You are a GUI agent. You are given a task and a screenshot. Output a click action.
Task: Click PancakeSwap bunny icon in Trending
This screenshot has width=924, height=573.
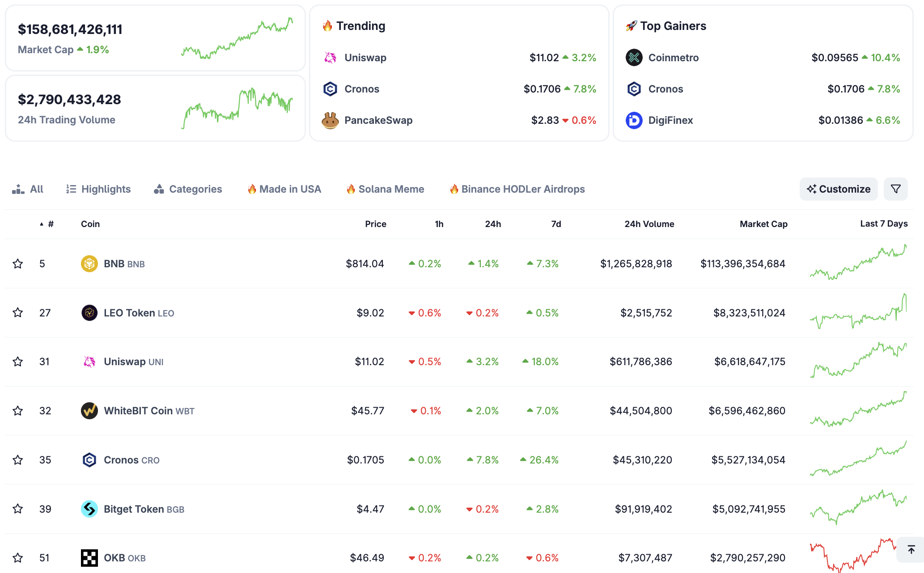[x=330, y=120]
